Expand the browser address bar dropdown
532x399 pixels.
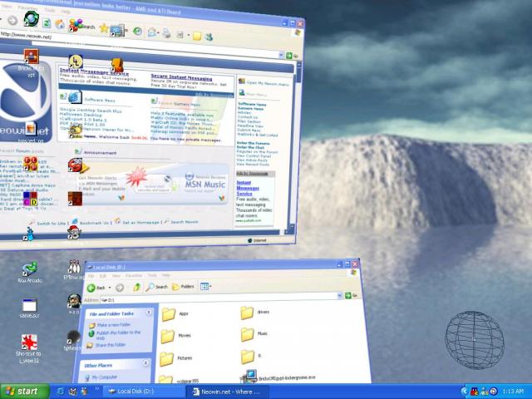click(281, 55)
